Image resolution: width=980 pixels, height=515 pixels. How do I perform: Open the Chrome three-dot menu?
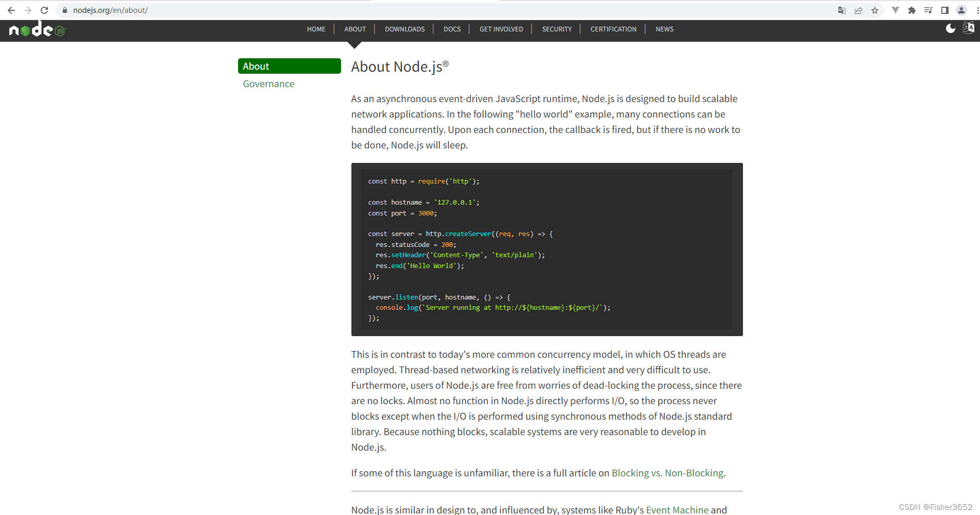977,10
